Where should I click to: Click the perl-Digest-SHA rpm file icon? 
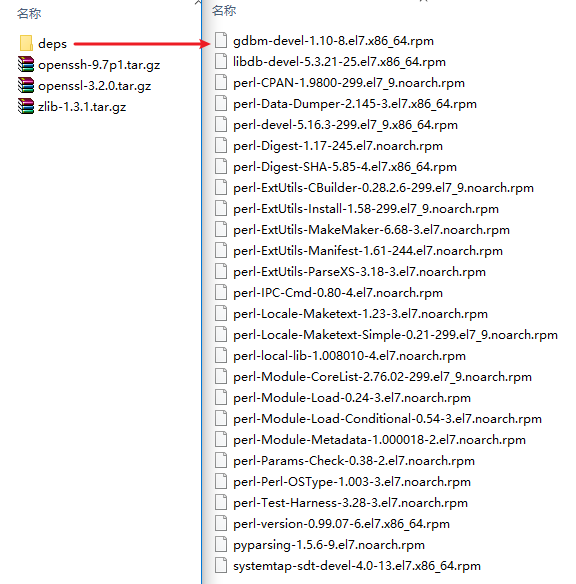(221, 166)
